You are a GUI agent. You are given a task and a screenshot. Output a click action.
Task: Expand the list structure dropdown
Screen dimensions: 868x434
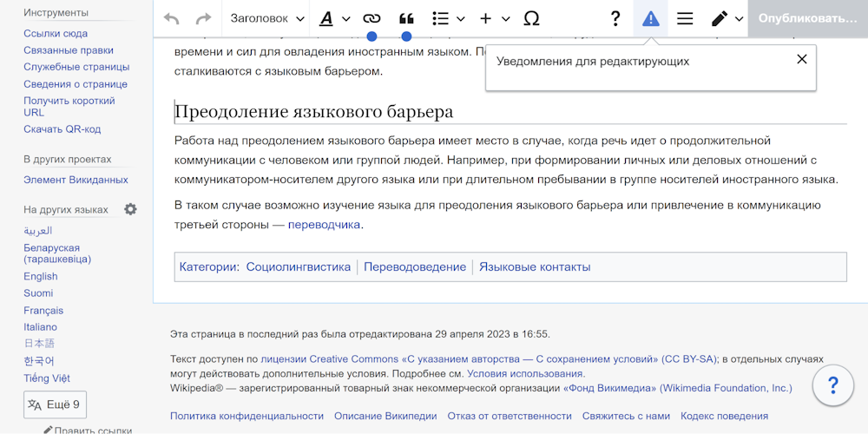(449, 18)
